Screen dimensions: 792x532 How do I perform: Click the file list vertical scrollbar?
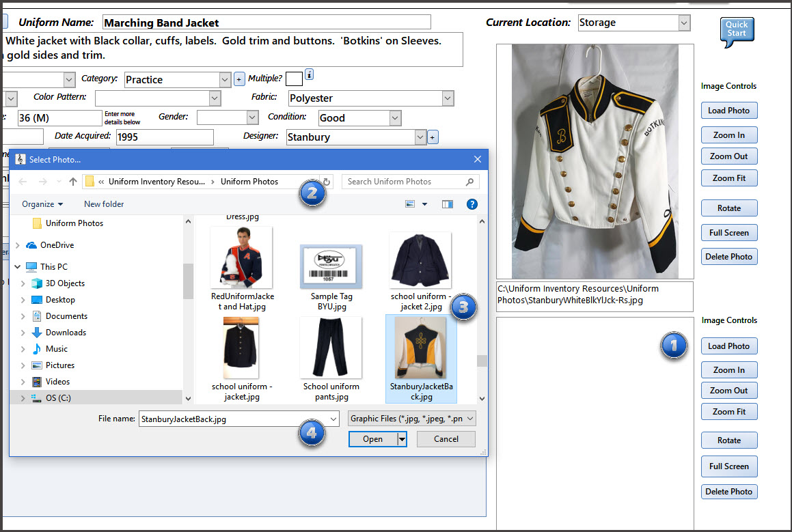click(x=482, y=307)
